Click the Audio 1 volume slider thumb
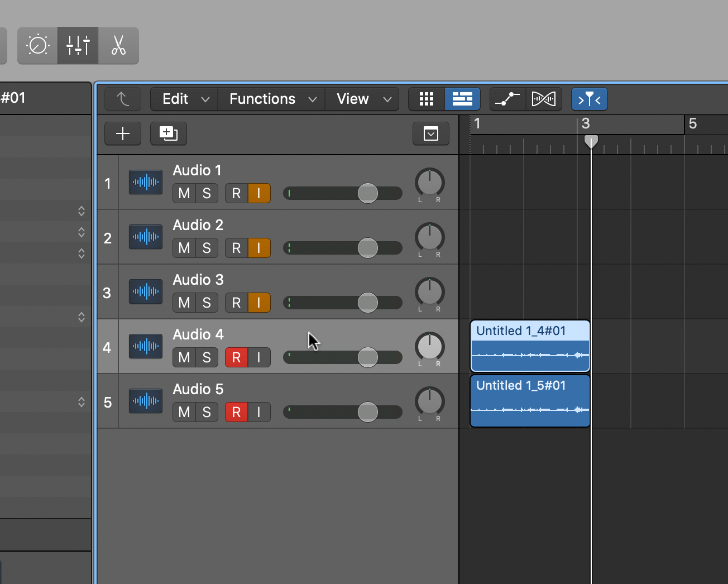 tap(368, 193)
